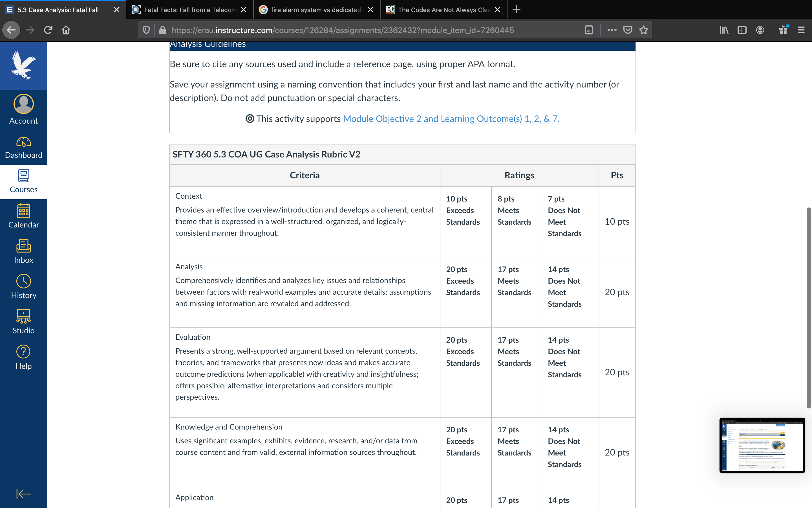Open the Canvas Help menu

(x=23, y=358)
